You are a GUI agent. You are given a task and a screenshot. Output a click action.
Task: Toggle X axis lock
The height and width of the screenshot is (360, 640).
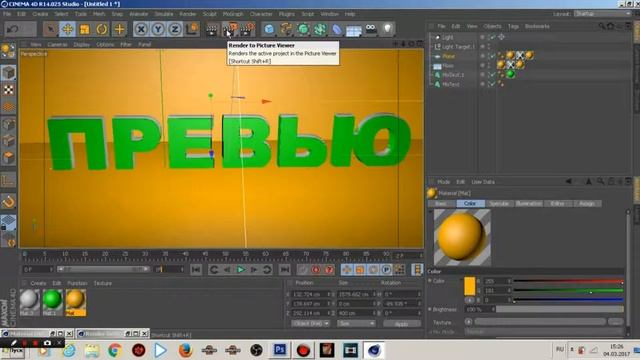[141, 29]
